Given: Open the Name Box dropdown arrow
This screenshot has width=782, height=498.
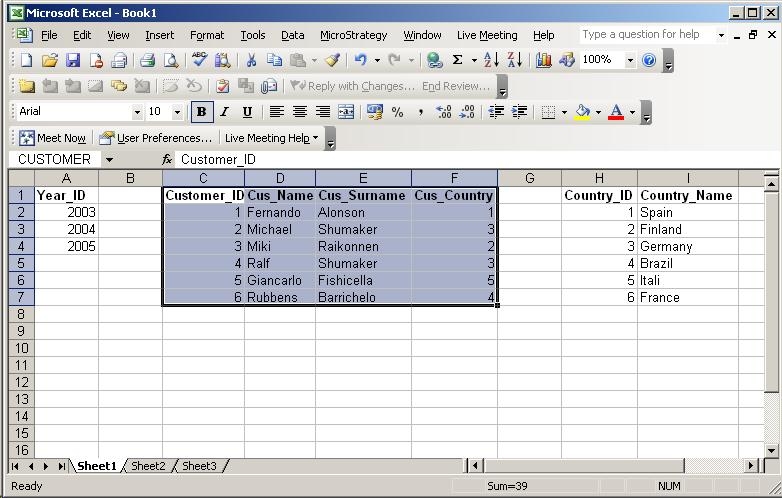Looking at the screenshot, I should coord(109,160).
